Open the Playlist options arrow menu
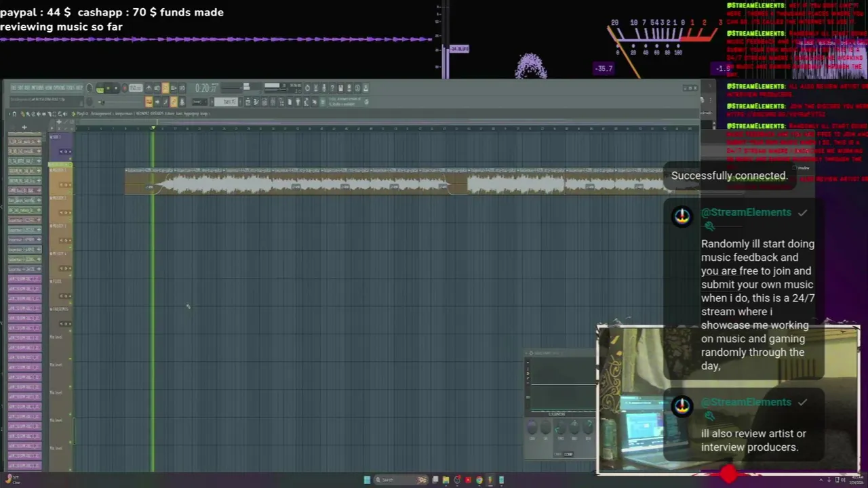 [9, 114]
